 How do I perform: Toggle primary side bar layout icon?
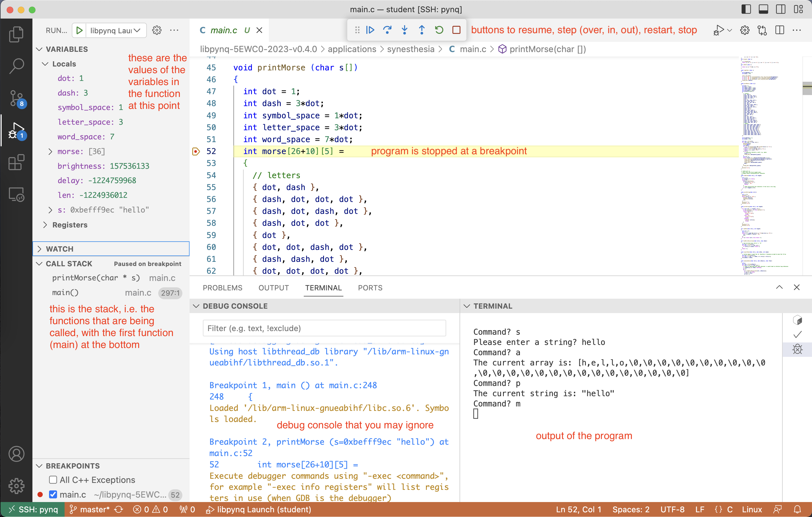(746, 9)
